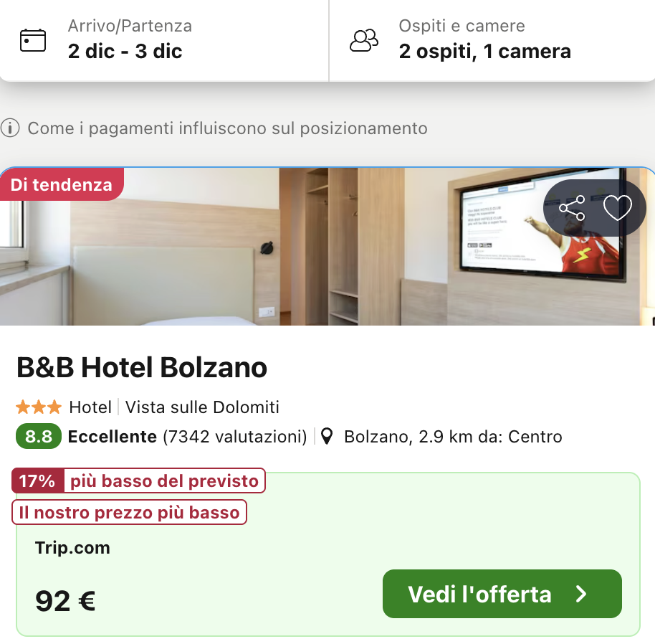
Task: Click the info icon about payment ranking
Action: (x=11, y=128)
